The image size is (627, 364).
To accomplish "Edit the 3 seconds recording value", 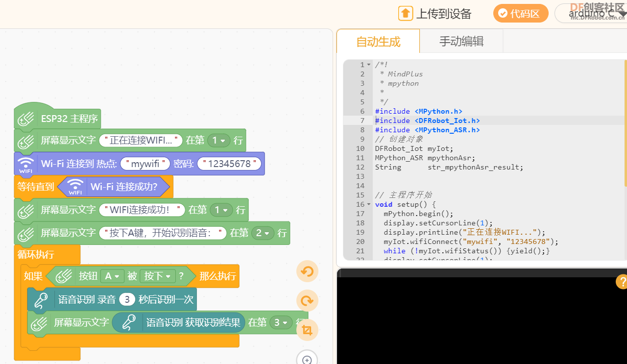I will point(127,299).
